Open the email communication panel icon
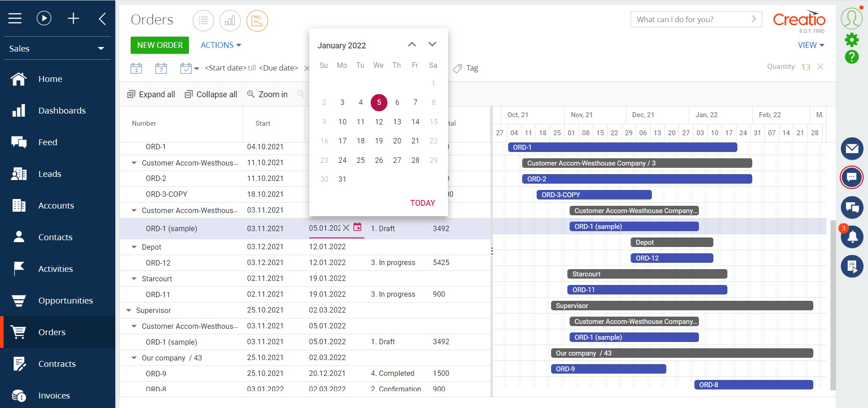 coord(852,148)
